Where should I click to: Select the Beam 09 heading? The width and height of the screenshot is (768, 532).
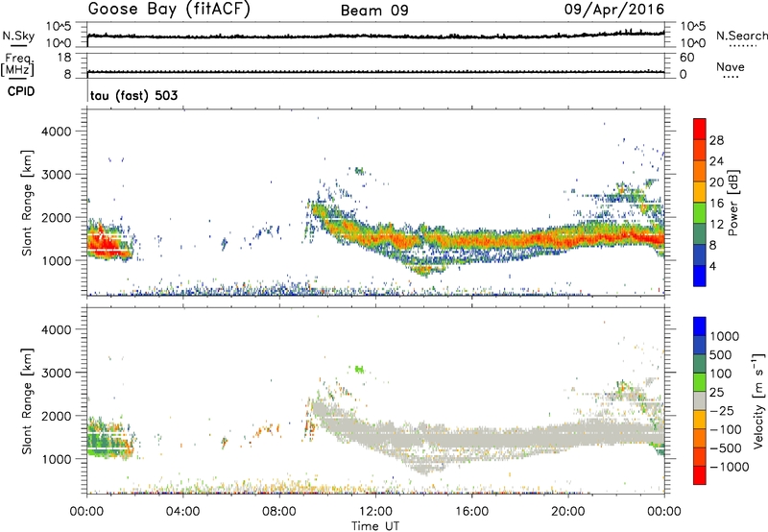tap(374, 11)
